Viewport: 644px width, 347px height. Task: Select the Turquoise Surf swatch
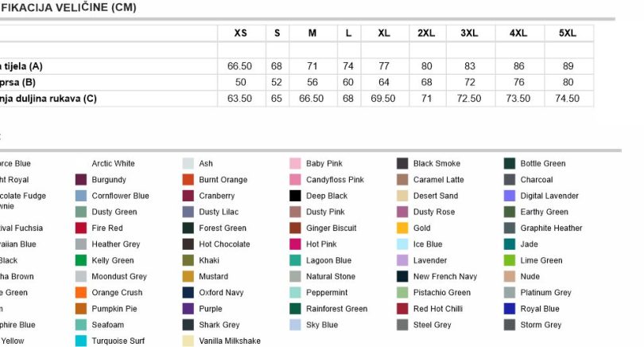(81, 341)
